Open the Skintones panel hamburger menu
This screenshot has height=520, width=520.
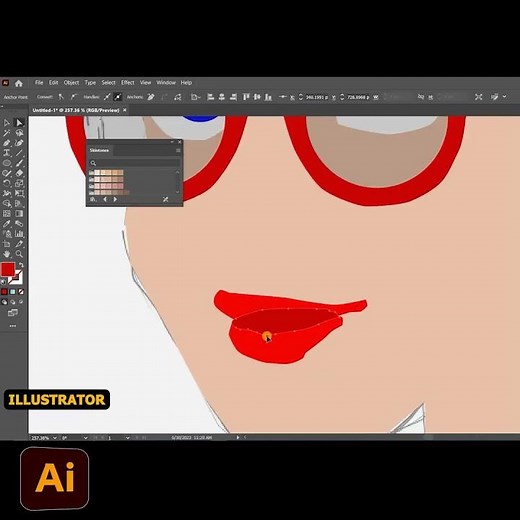point(178,151)
